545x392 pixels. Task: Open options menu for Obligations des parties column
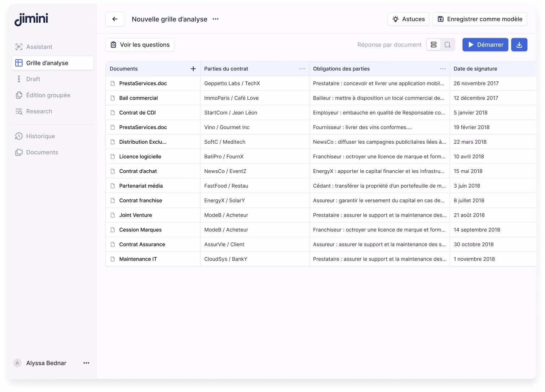tap(443, 68)
